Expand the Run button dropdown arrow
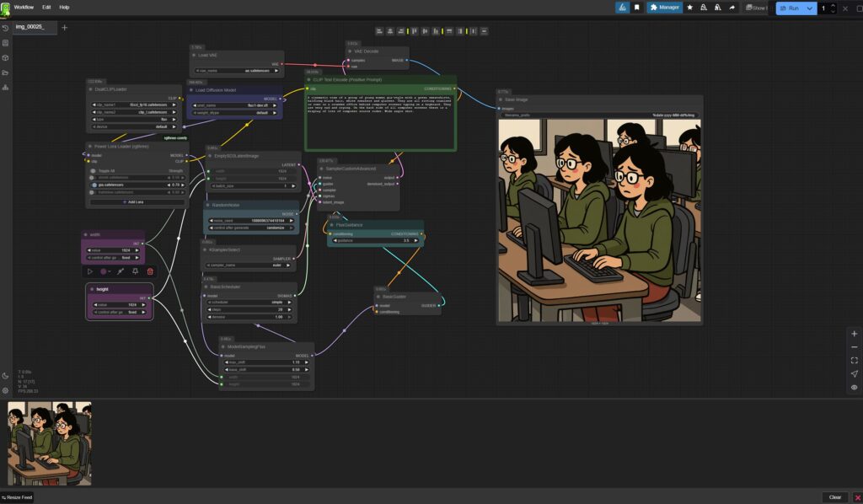 click(811, 8)
